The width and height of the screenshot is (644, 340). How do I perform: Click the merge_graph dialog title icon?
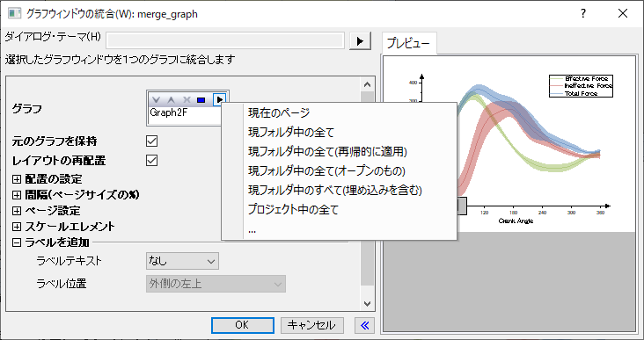(x=14, y=13)
